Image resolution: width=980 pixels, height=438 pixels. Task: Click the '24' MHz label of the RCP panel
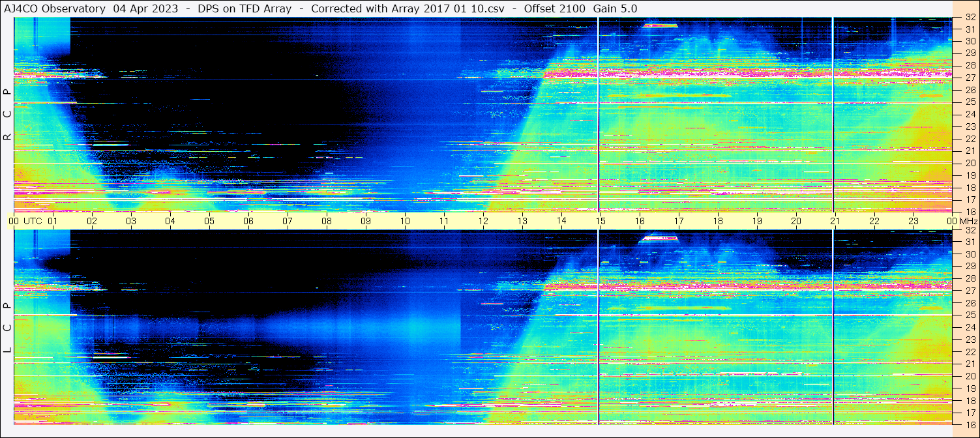tap(970, 115)
